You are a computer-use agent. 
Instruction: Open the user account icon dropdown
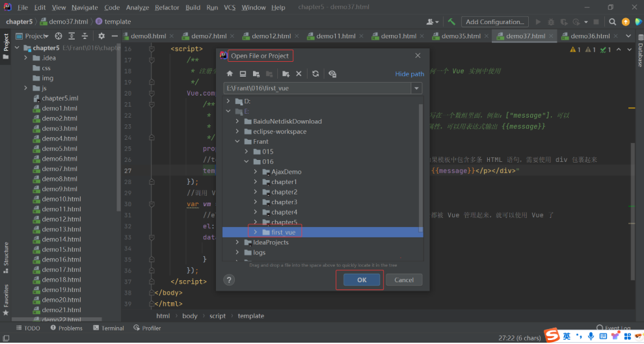pyautogui.click(x=433, y=21)
